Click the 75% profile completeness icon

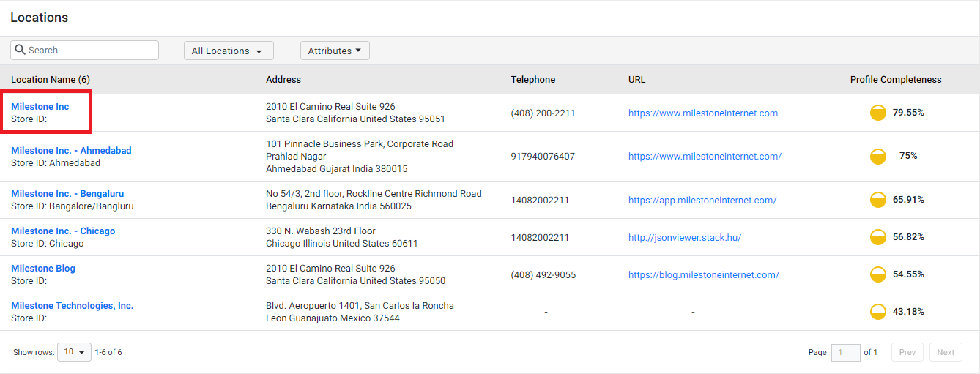pos(878,156)
